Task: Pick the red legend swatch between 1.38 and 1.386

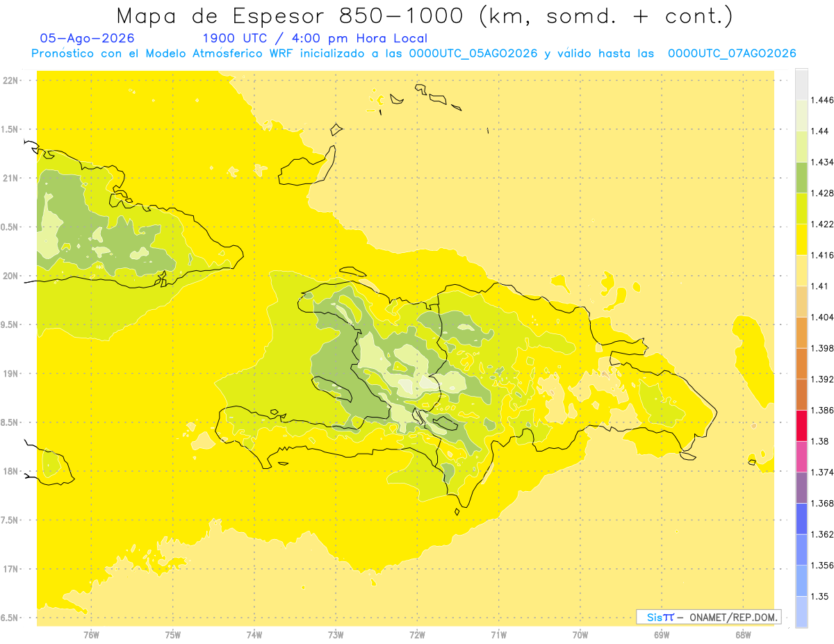Action: pos(801,426)
